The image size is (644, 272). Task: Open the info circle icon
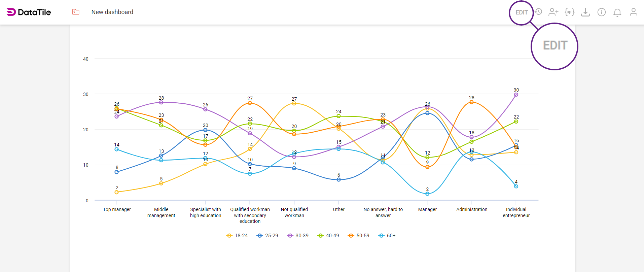tap(602, 12)
